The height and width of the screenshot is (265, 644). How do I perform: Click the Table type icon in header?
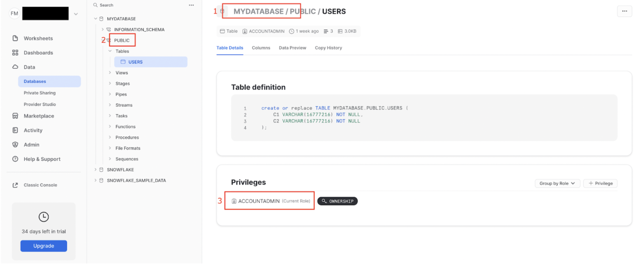(222, 31)
